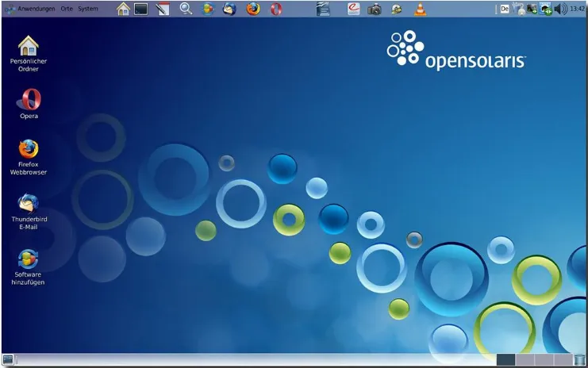Image resolution: width=588 pixels, height=368 pixels.
Task: Open the red 'e' application launcher
Action: click(x=353, y=9)
